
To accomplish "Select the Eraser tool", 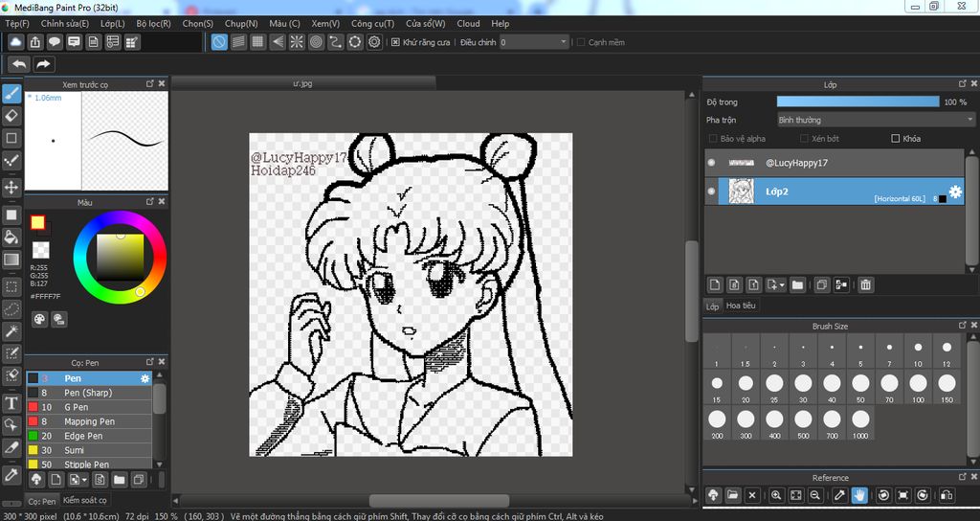I will [11, 116].
